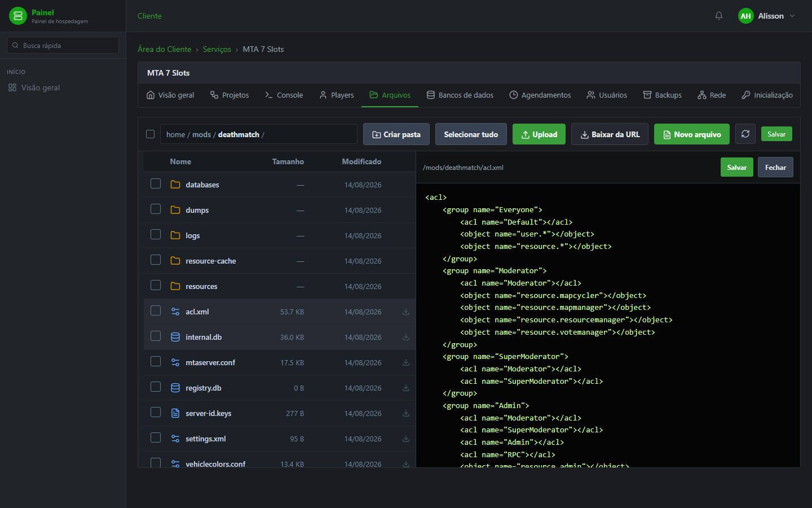The width and height of the screenshot is (812, 508).
Task: Open the Projetos tab
Action: [x=230, y=95]
